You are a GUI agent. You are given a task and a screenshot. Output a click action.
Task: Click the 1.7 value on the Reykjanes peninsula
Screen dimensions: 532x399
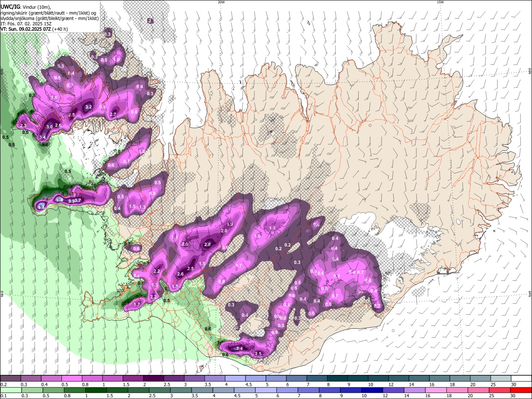pos(137,305)
